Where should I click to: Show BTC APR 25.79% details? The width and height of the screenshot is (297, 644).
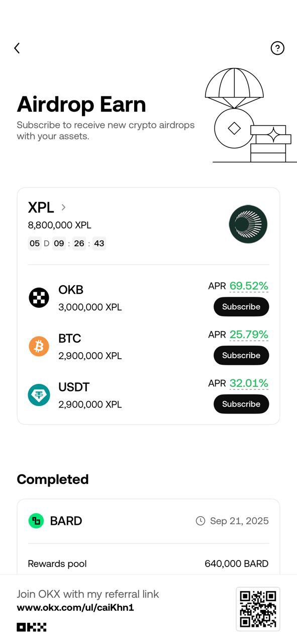(249, 335)
